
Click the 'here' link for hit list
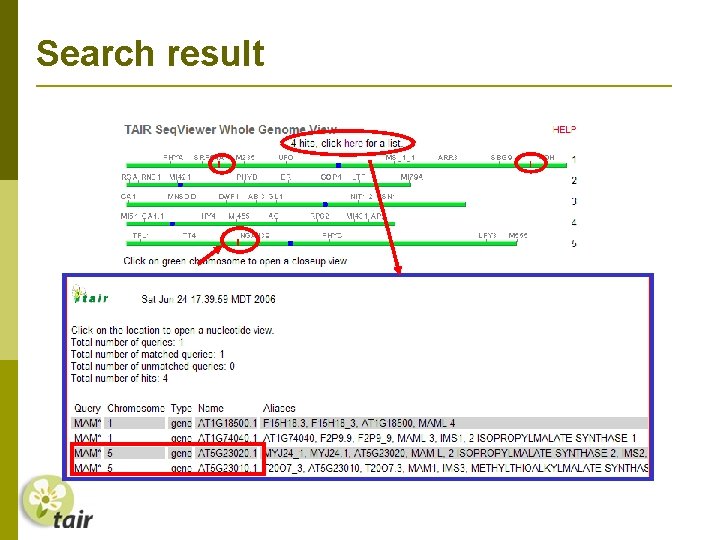[353, 143]
